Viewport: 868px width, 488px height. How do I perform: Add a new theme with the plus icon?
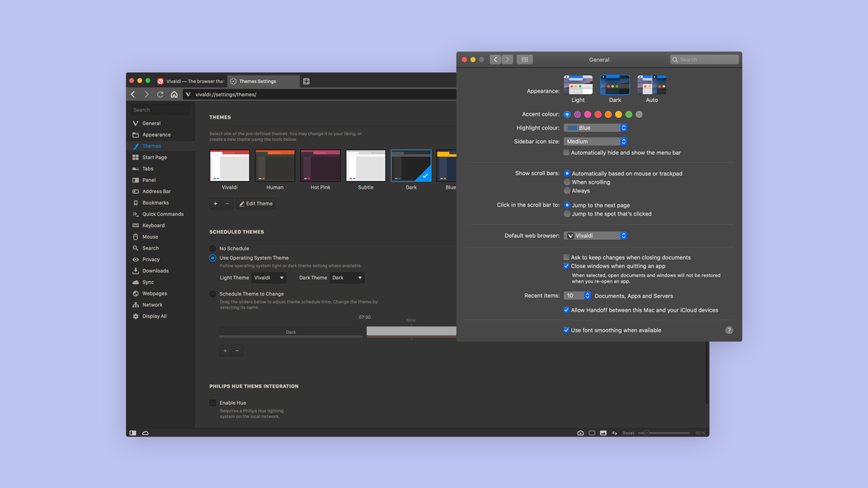click(216, 204)
